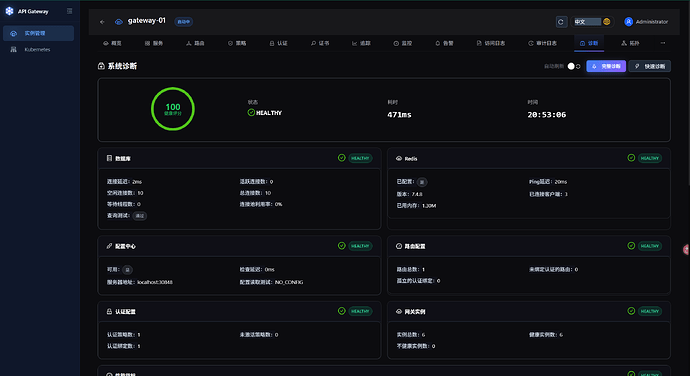This screenshot has height=376, width=690.
Task: Click the HEALTHY badge in 网关实例 card
Action: (650, 311)
